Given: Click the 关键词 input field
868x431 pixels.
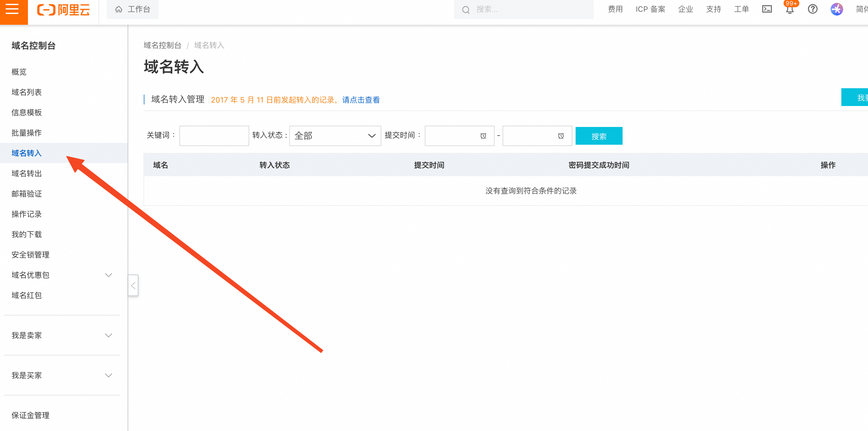Looking at the screenshot, I should click(x=214, y=136).
